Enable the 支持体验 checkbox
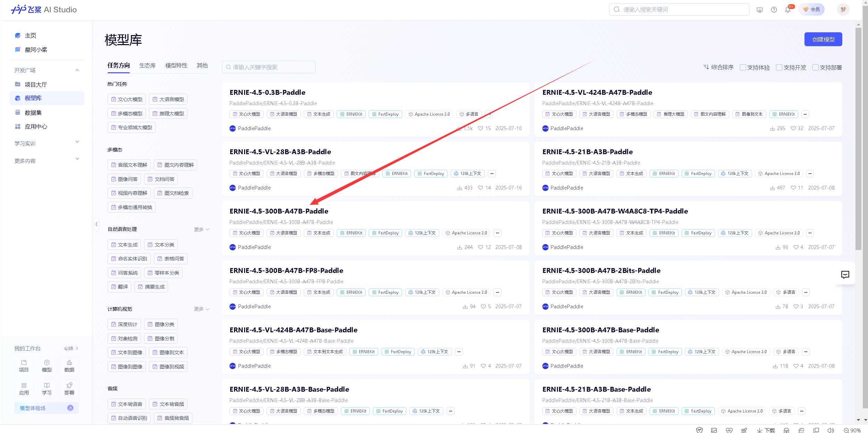The width and height of the screenshot is (868, 433). pos(743,67)
